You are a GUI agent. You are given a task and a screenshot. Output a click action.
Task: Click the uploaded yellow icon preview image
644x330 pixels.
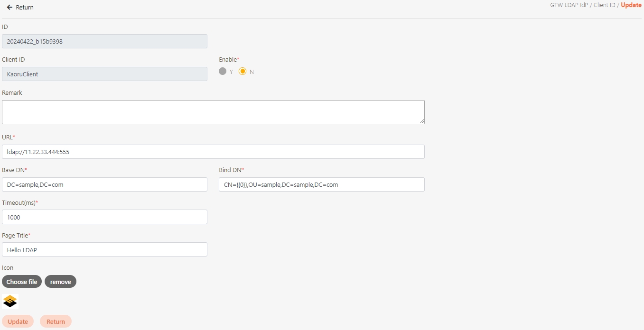point(10,301)
